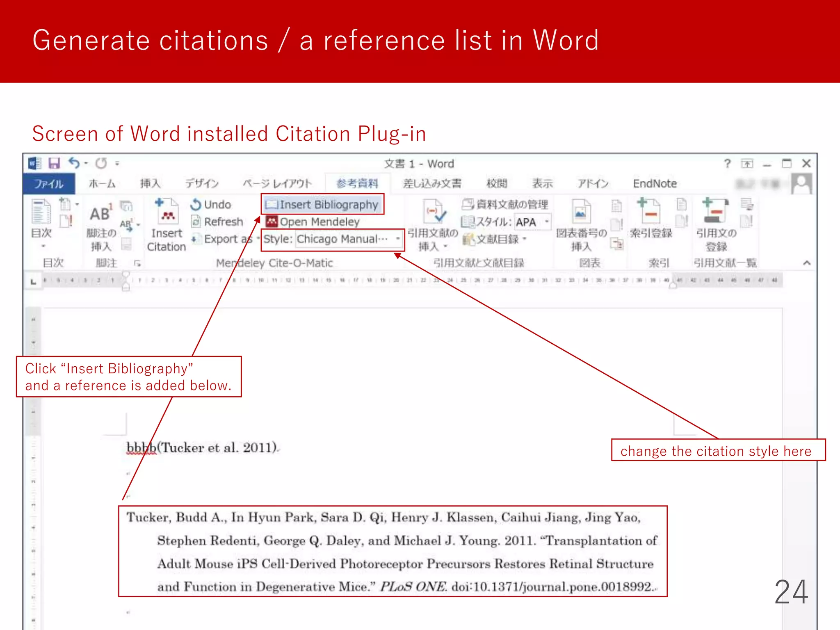Switch to the アドイン tab
This screenshot has width=840, height=630.
click(593, 183)
